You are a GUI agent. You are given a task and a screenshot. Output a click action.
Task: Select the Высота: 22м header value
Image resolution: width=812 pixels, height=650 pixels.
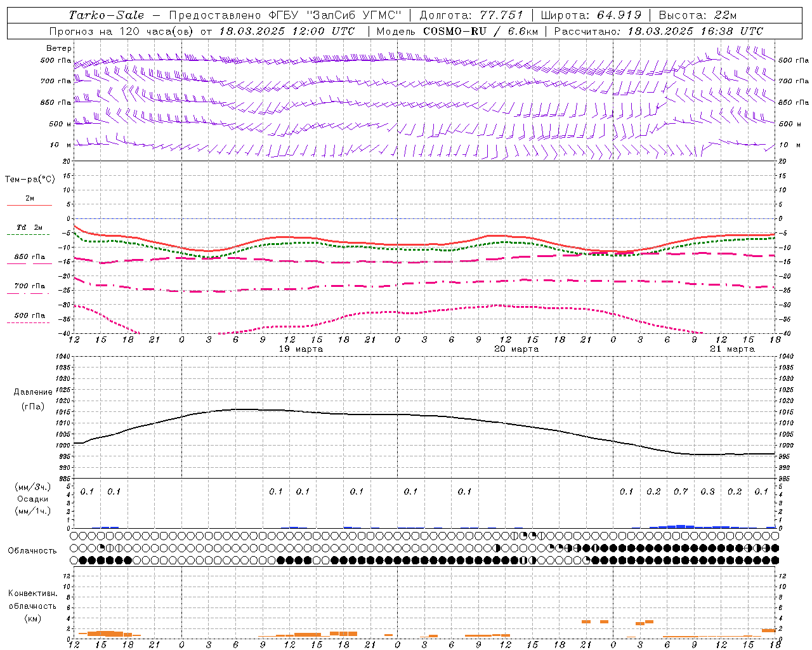pos(698,15)
